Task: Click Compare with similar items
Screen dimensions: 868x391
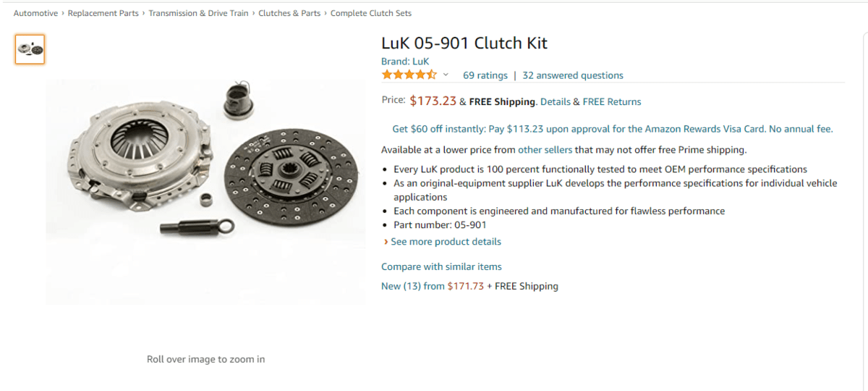Action: pyautogui.click(x=441, y=266)
